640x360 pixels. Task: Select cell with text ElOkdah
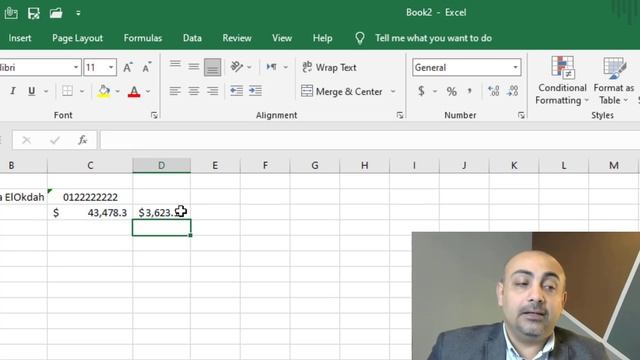click(23, 197)
